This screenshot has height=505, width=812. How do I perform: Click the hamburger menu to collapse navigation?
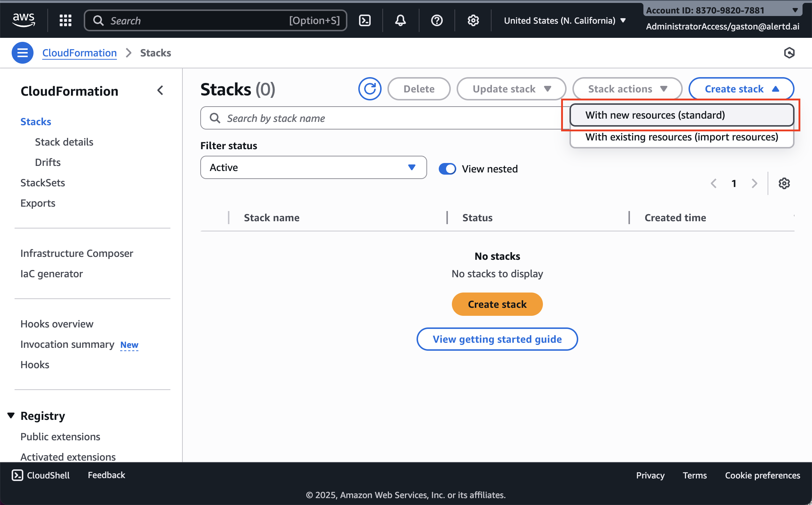point(22,53)
